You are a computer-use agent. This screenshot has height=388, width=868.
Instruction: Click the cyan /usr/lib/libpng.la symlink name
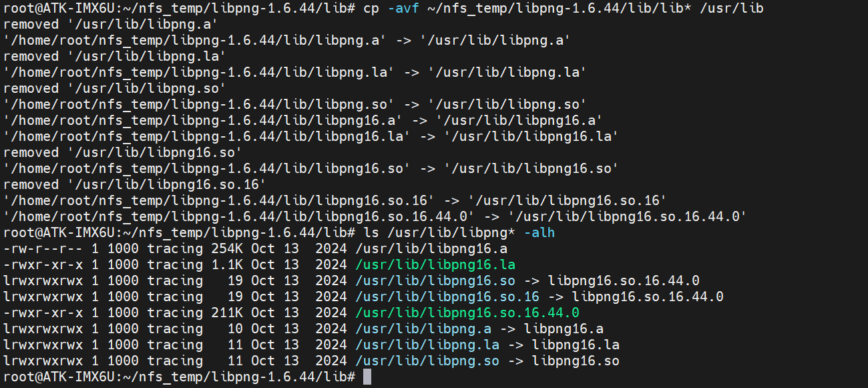(x=427, y=345)
